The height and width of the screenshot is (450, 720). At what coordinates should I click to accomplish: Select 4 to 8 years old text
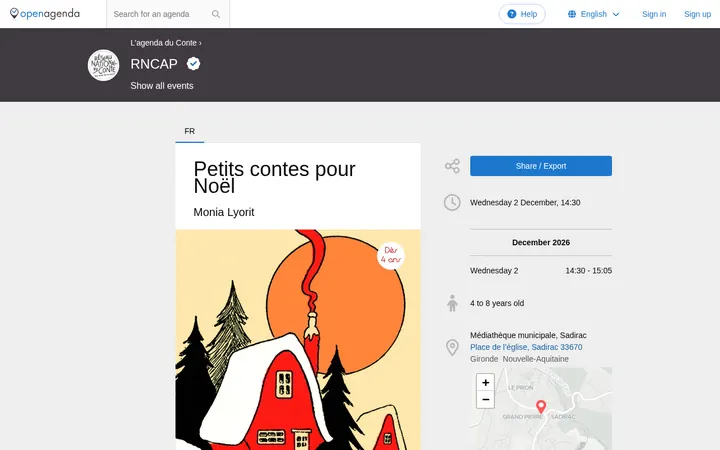pos(497,303)
